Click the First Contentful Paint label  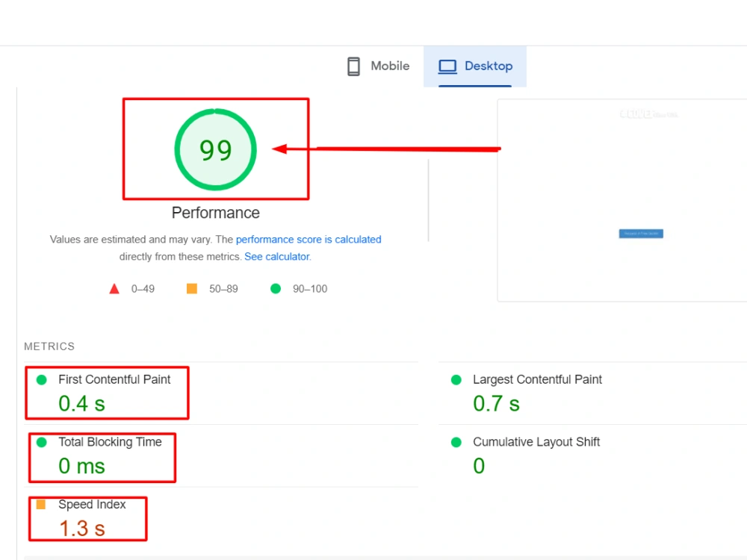point(114,379)
